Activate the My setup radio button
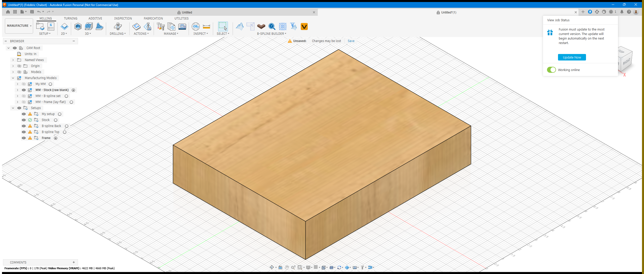The width and height of the screenshot is (644, 274). click(x=59, y=114)
